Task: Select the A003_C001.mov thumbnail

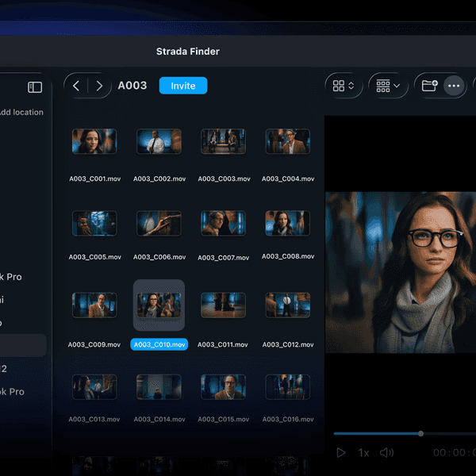Action: (x=94, y=141)
